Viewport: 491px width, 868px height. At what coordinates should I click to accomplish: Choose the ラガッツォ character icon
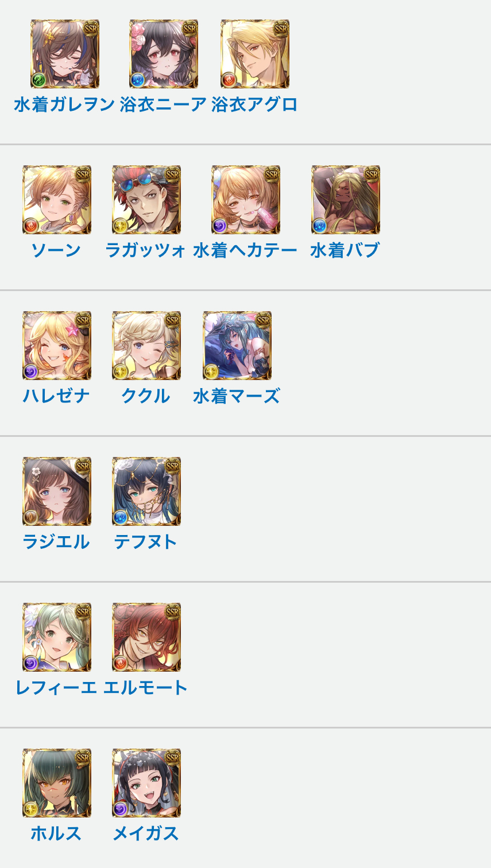tap(146, 200)
